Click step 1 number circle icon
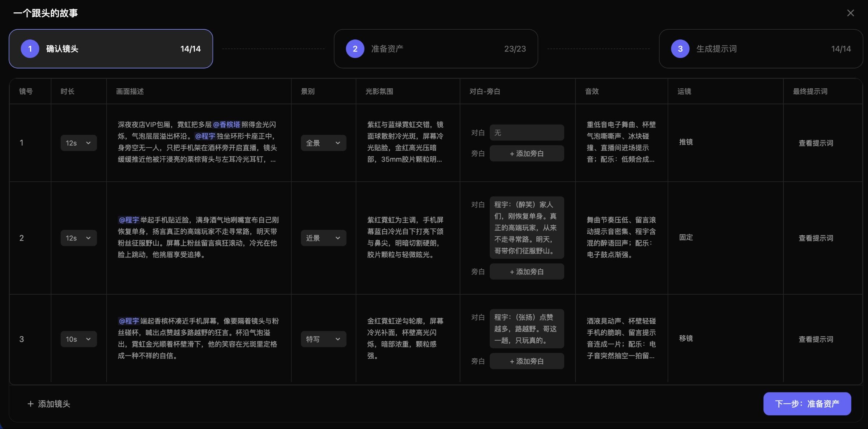This screenshot has width=868, height=429. tap(30, 49)
